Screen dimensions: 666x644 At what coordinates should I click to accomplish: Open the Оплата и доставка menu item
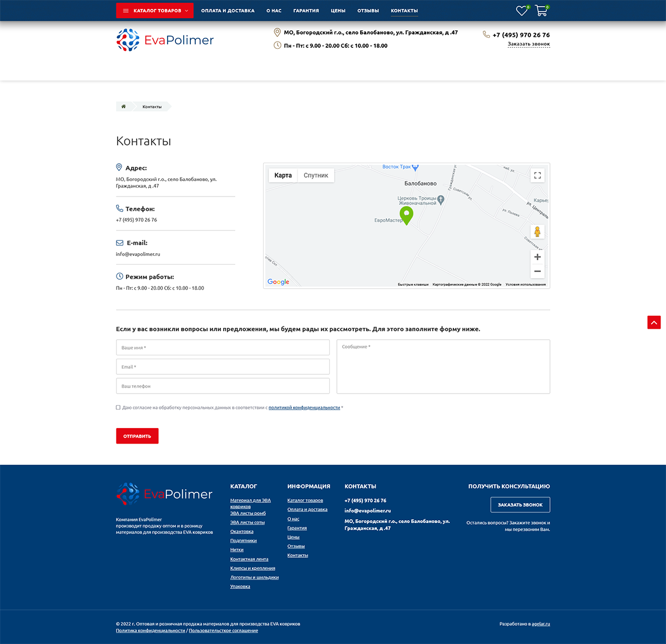click(228, 11)
